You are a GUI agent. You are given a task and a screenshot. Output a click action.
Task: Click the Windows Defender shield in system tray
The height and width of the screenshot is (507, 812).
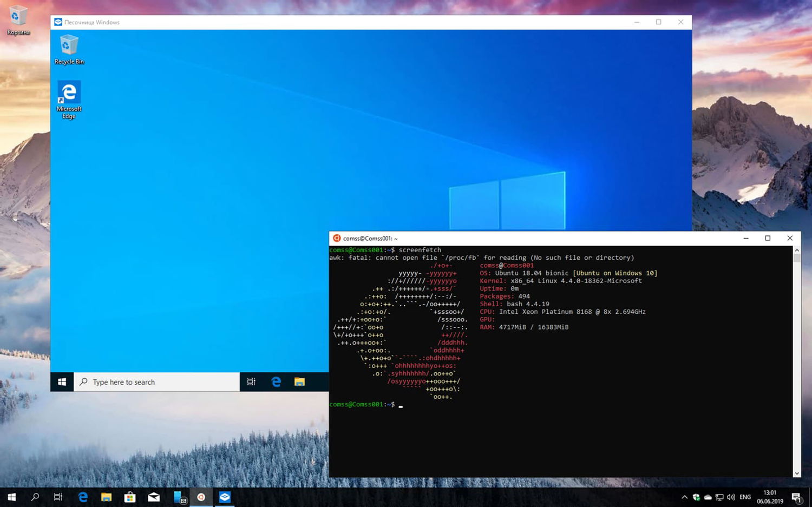696,497
